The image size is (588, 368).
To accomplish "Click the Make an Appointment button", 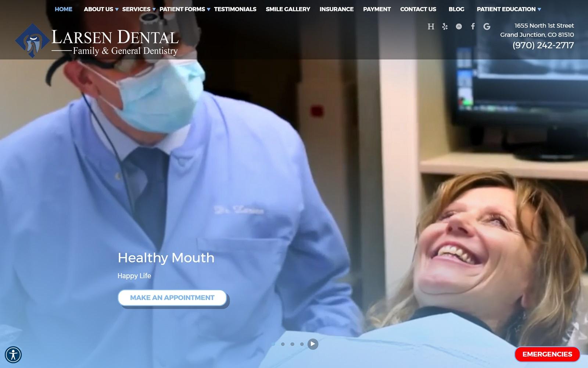I will pyautogui.click(x=172, y=298).
